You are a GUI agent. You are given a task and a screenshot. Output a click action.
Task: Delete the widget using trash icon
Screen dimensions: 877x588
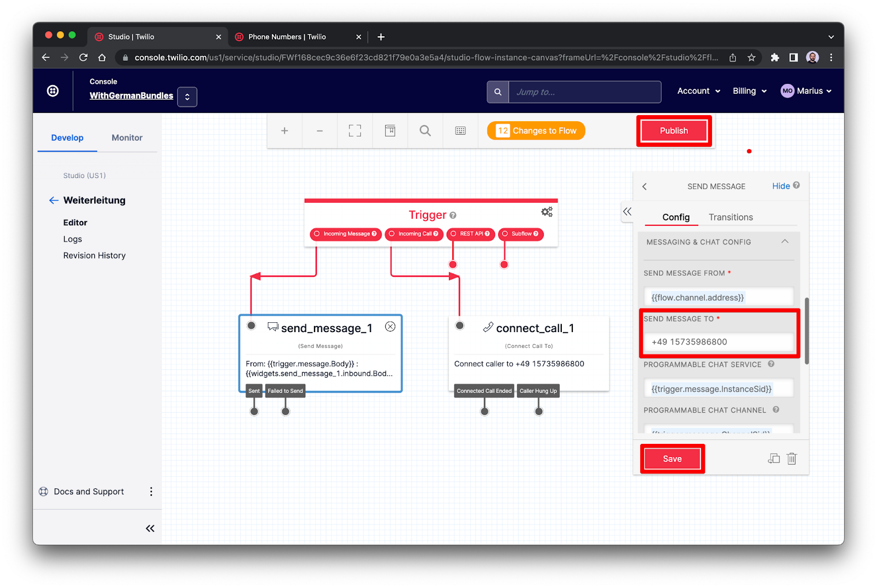(x=791, y=459)
